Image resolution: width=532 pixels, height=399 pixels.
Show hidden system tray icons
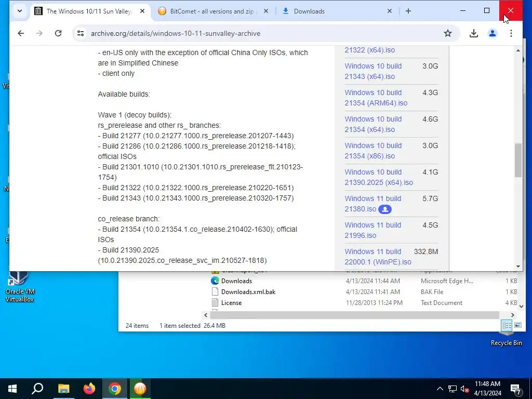click(440, 389)
